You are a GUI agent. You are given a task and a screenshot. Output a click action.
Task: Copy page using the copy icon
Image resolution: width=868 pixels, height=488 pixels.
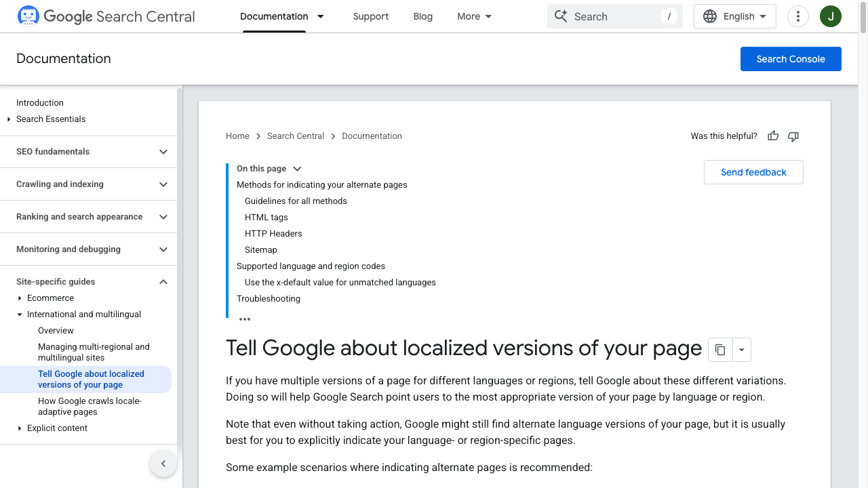click(720, 350)
